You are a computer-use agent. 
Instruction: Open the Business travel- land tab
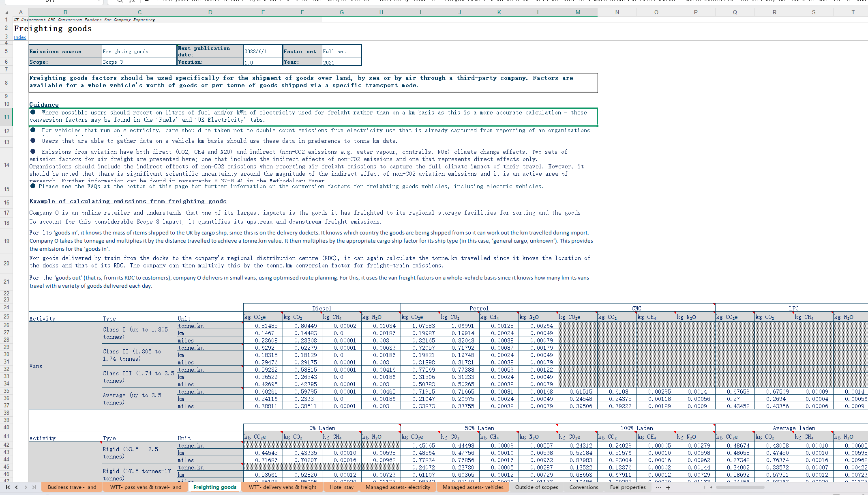72,487
